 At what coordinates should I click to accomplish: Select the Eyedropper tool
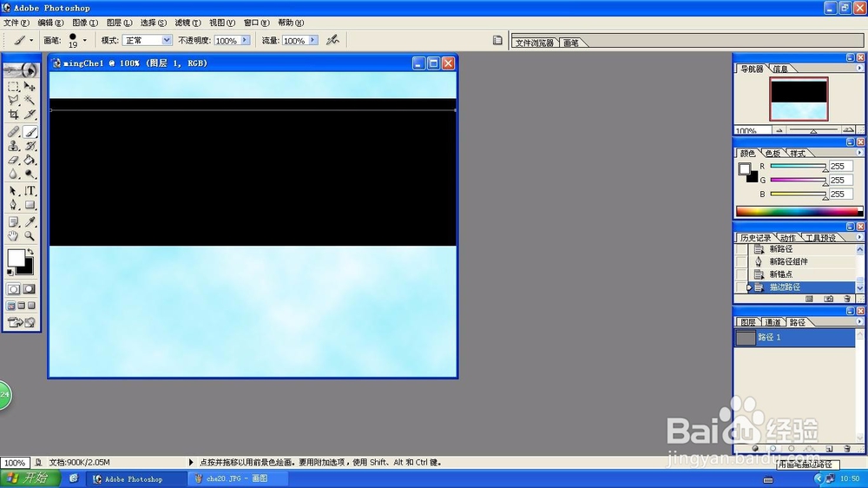[30, 222]
